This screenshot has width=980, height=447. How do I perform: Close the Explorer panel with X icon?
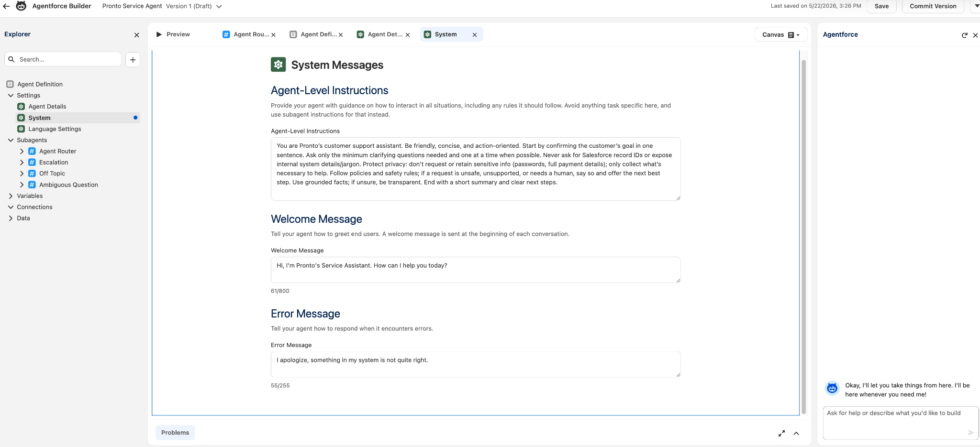coord(137,35)
